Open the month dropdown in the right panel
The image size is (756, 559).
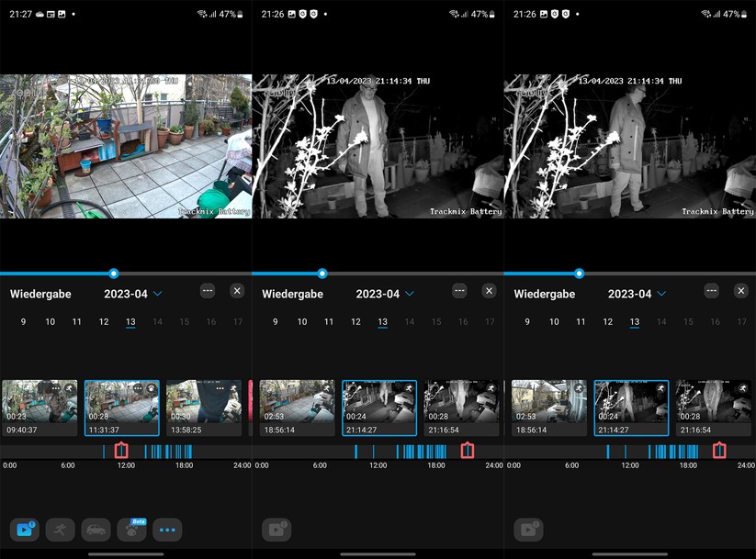coord(637,294)
